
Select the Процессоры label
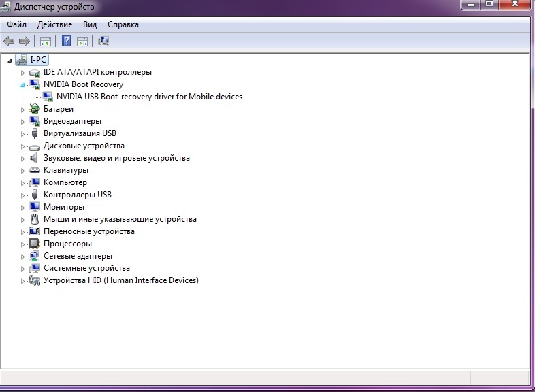pos(67,244)
